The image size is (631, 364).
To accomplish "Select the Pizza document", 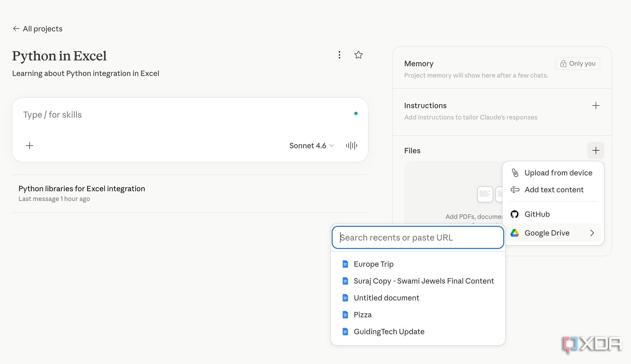I will coord(418,315).
